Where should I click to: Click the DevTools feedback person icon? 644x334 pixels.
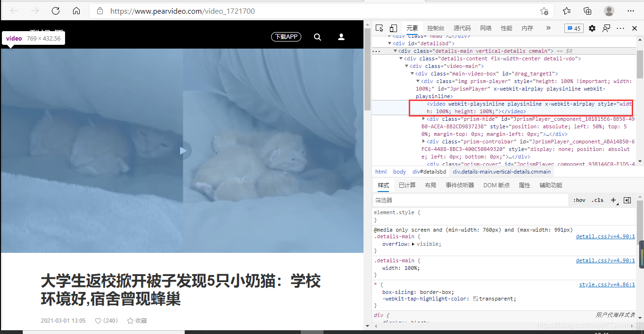point(606,28)
